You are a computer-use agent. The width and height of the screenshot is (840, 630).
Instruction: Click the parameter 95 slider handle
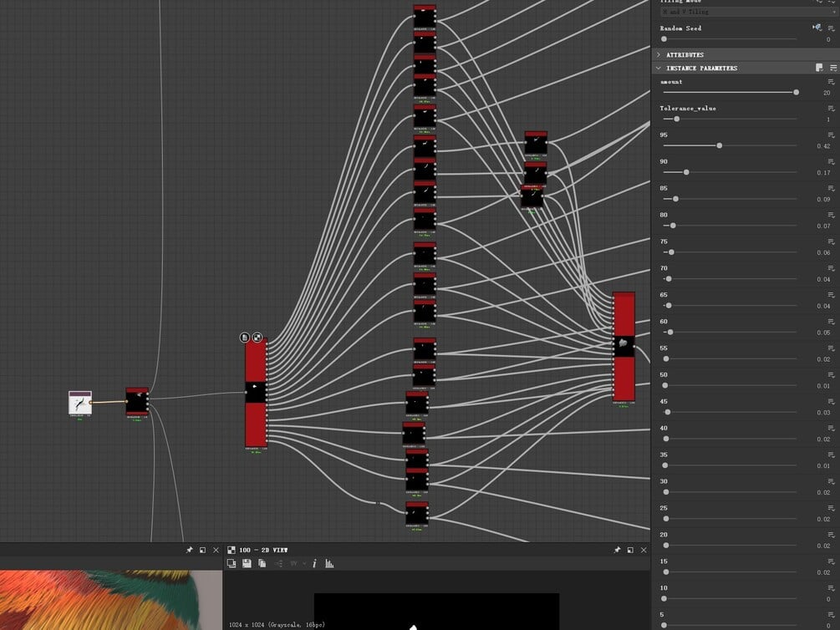pos(720,145)
